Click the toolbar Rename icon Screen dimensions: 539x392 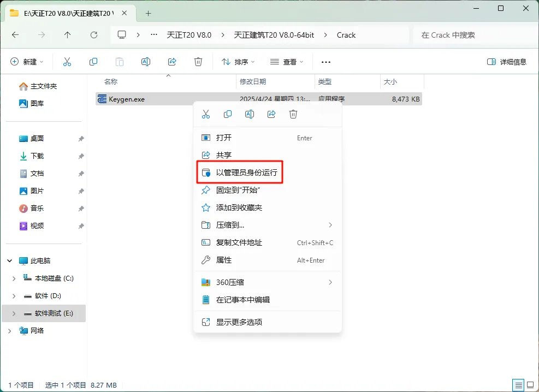pyautogui.click(x=146, y=62)
